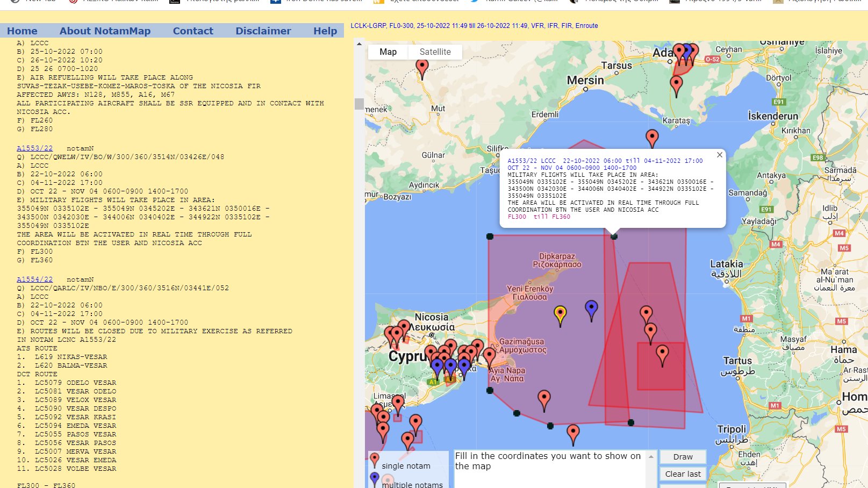868x488 pixels.
Task: Click the blue pin east of yellow pin
Action: point(591,310)
